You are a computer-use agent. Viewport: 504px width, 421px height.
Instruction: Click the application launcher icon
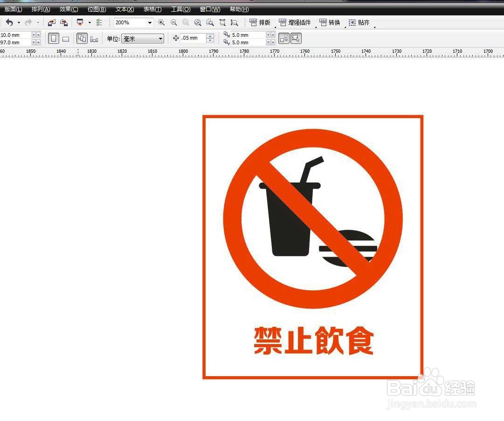pyautogui.click(x=80, y=22)
